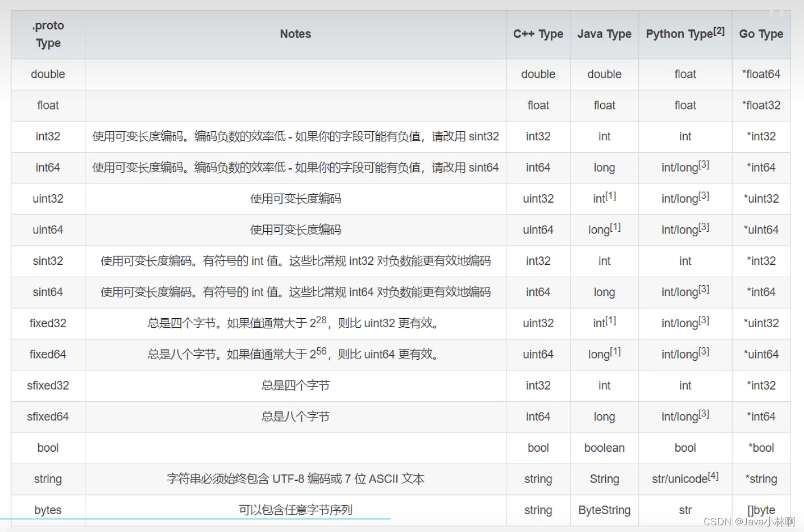Click the '总是八个字节' note in sfixed64 row
This screenshot has height=532, width=804.
coord(295,417)
